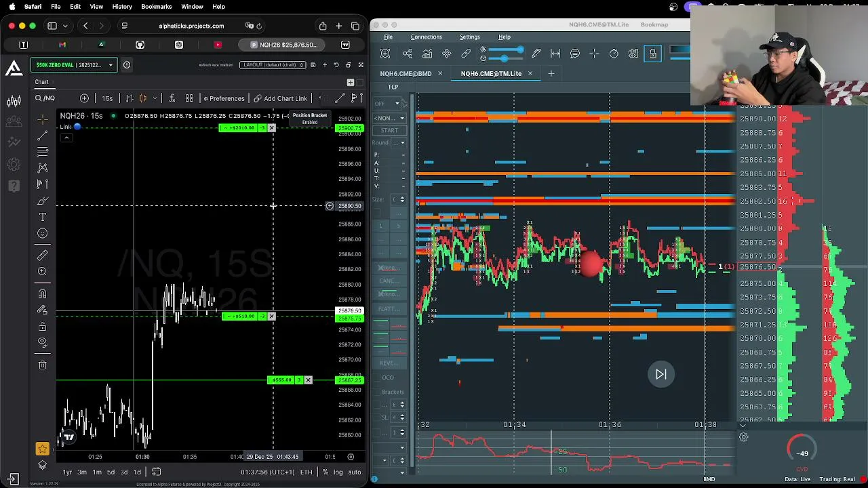This screenshot has height=488, width=868.
Task: Collapse the chart legend with the caret
Action: (66, 138)
